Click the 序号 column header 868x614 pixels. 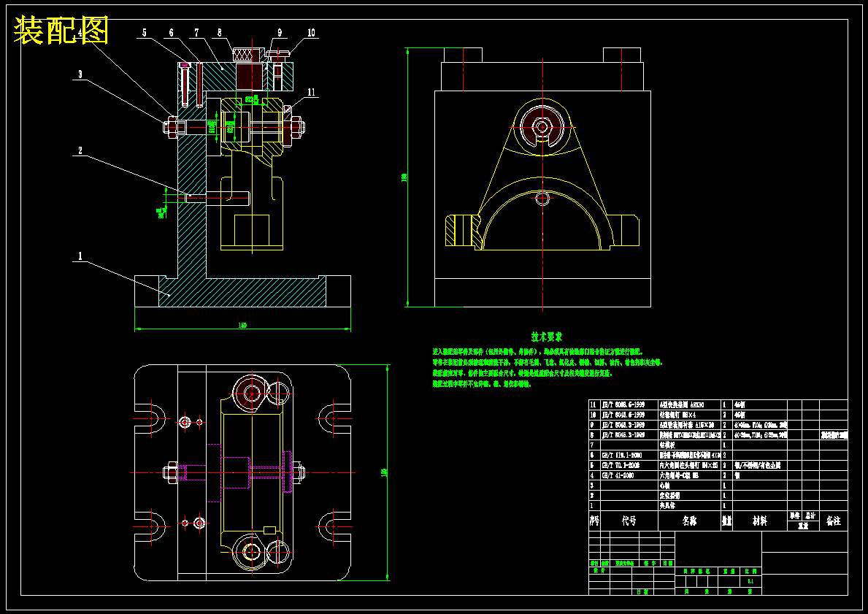pyautogui.click(x=594, y=521)
